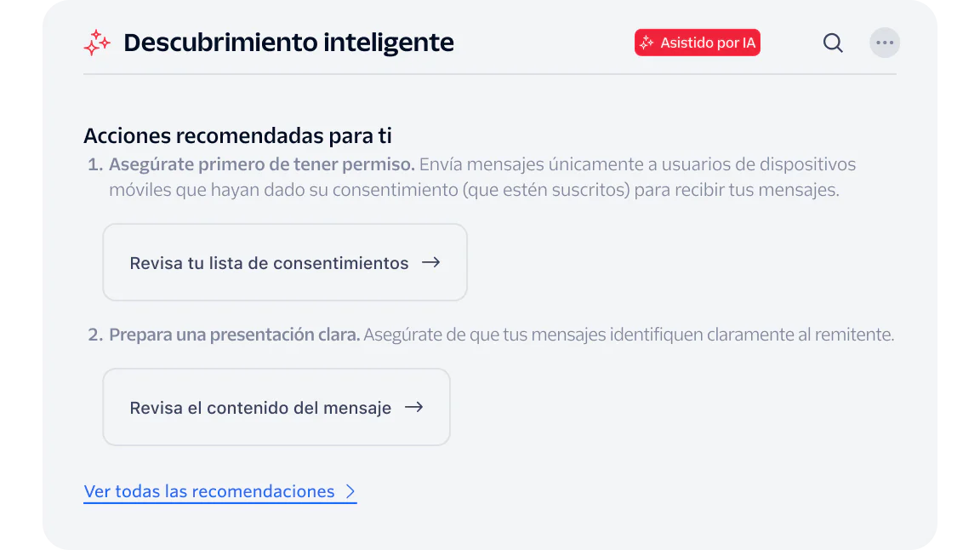Select the heading 'Descubrimiento inteligente'

288,42
